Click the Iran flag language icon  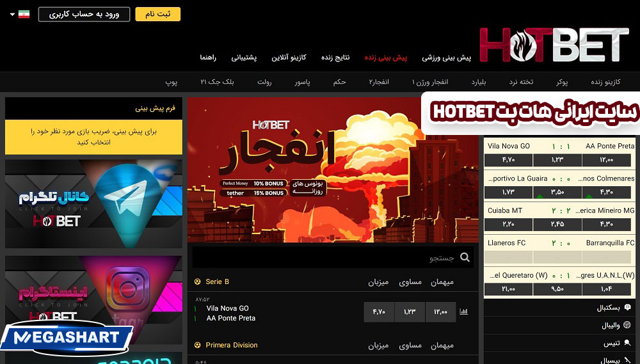[24, 14]
